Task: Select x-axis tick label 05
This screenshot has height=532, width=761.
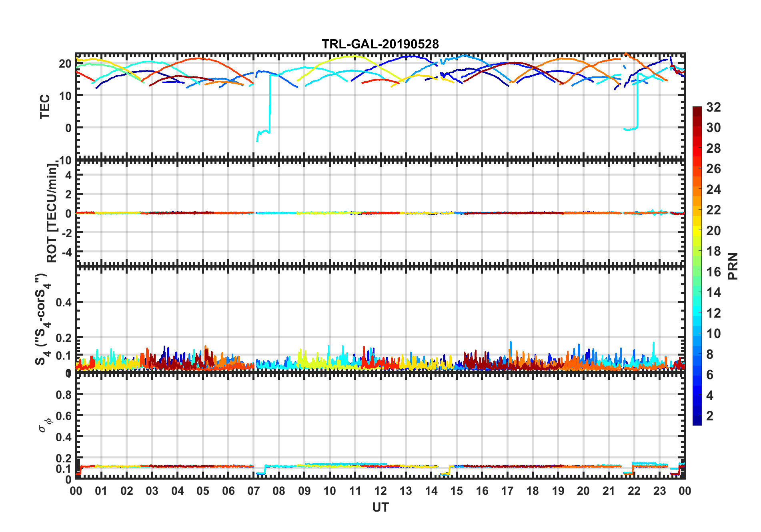Action: pyautogui.click(x=203, y=491)
